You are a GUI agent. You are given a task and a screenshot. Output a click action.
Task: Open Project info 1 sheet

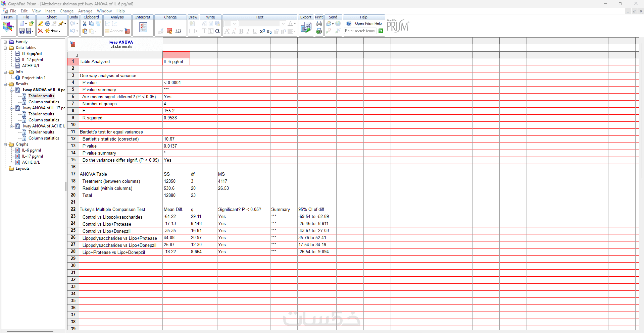(x=34, y=78)
